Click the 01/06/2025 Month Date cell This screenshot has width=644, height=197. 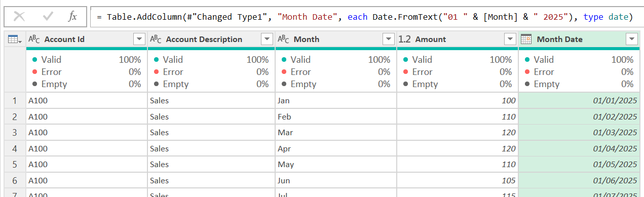click(x=579, y=181)
